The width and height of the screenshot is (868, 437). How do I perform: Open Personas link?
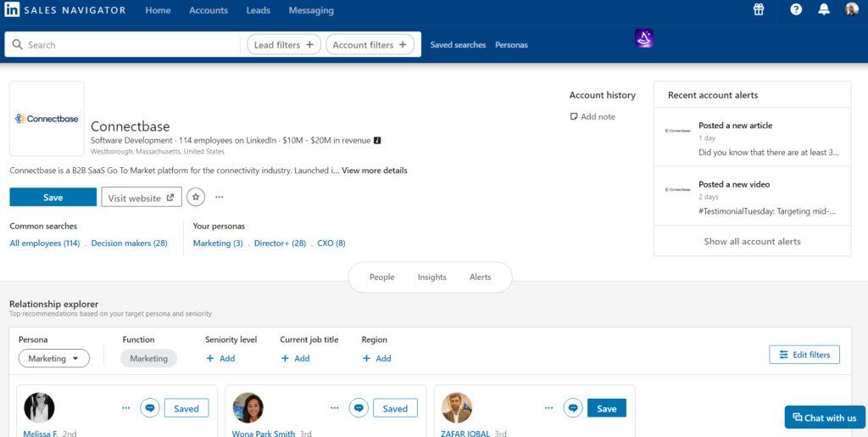(511, 45)
